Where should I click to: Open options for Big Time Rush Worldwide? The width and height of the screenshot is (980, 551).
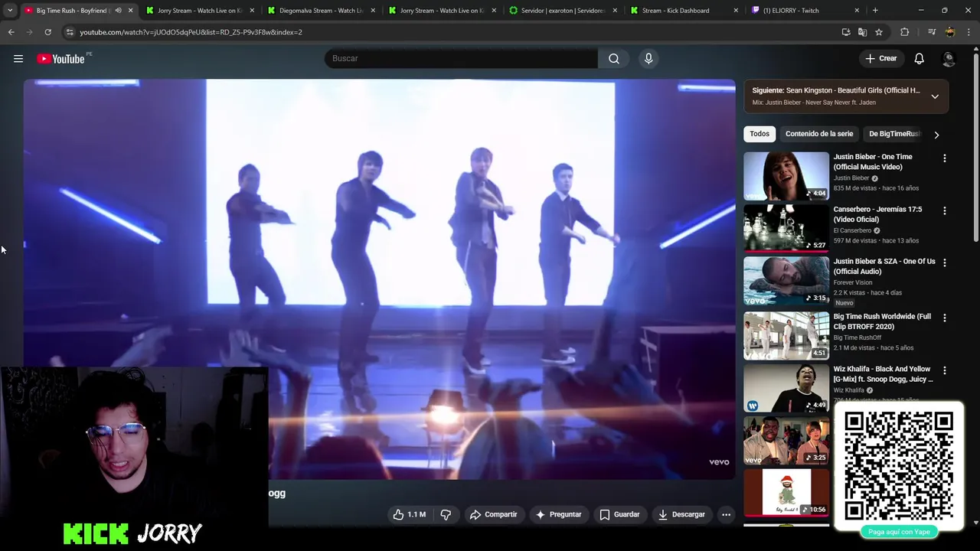pos(944,318)
